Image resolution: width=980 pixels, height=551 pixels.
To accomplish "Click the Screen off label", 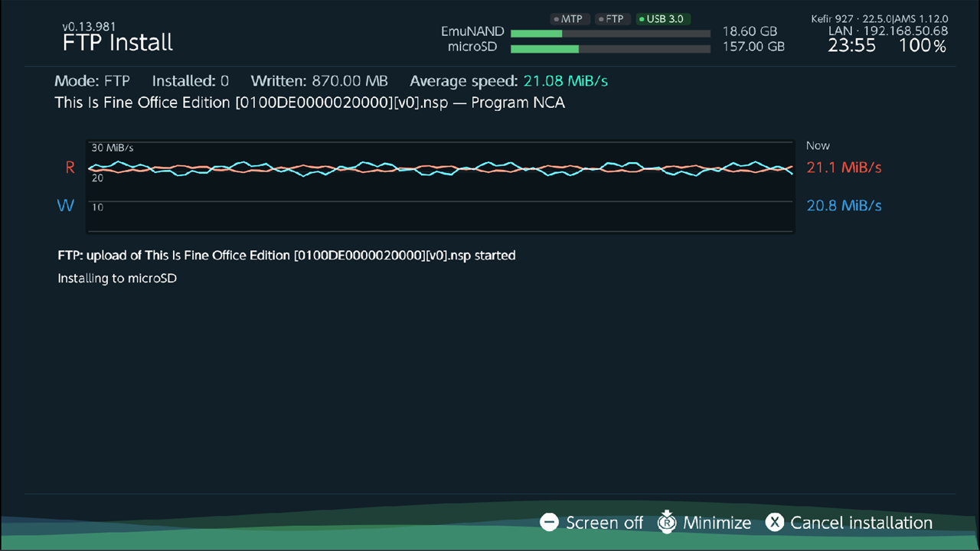I will point(604,523).
